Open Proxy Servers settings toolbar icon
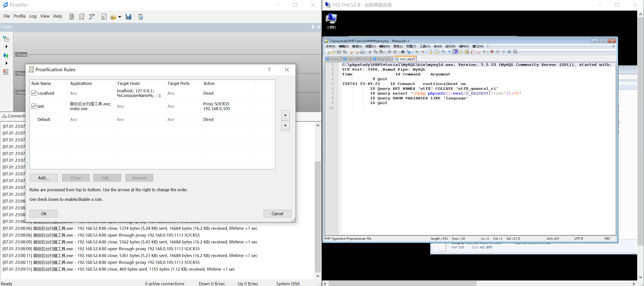Screen dimensions: 644x286 [72, 17]
